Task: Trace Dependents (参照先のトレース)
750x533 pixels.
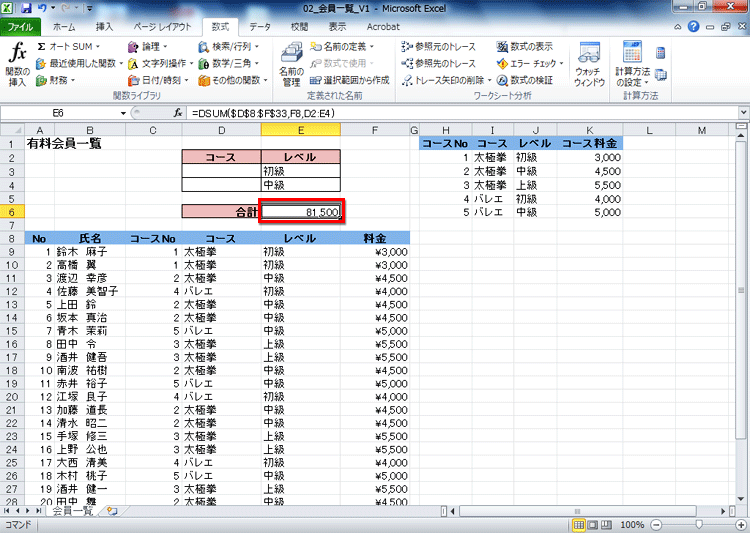Action: (439, 64)
